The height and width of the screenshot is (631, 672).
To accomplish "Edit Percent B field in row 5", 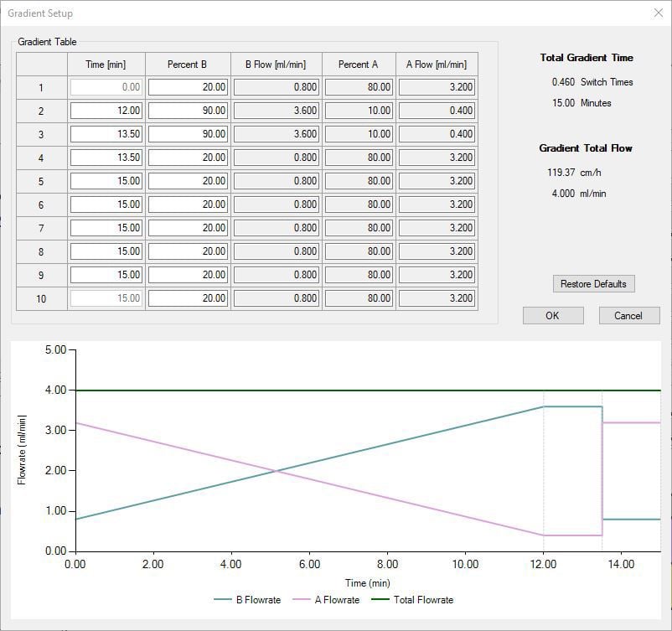I will 189,181.
